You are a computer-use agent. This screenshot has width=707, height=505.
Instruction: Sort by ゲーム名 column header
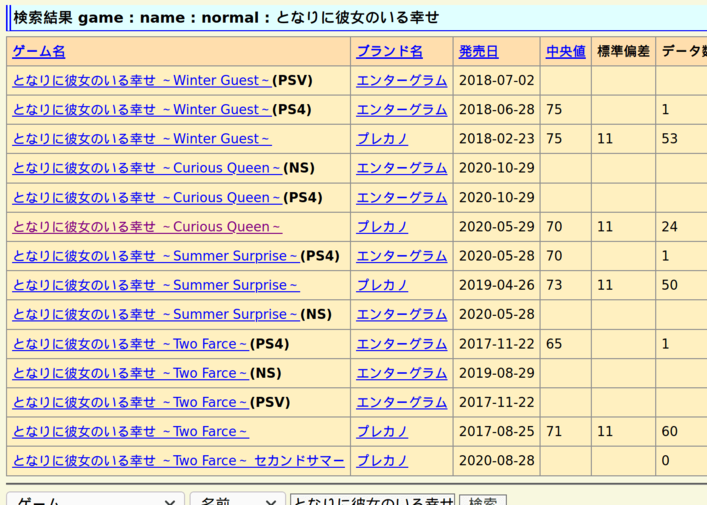coord(39,51)
